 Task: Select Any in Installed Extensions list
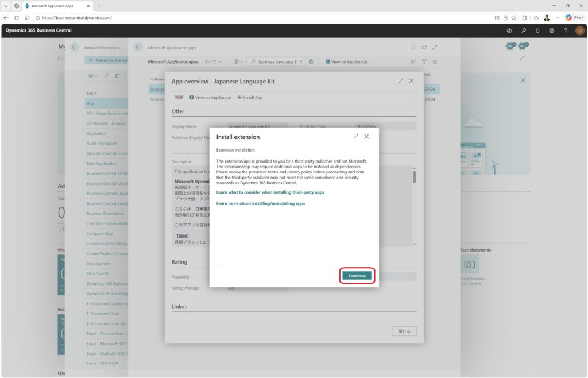click(106, 103)
